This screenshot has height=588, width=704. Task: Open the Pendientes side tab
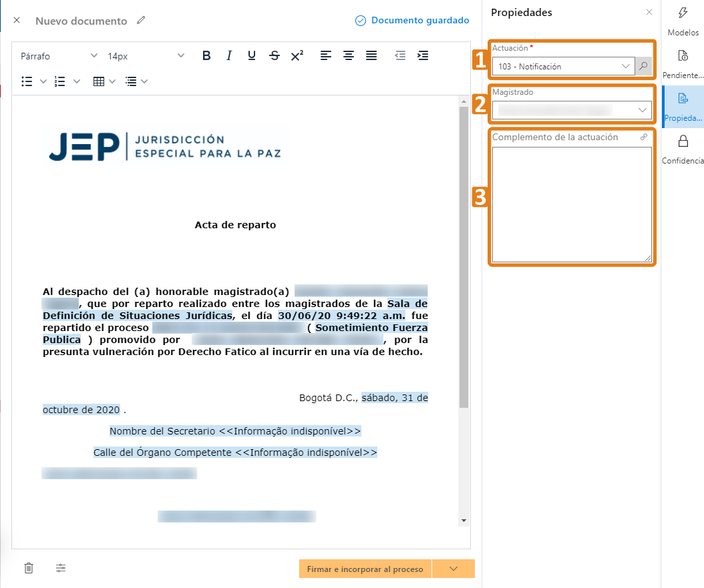(683, 63)
